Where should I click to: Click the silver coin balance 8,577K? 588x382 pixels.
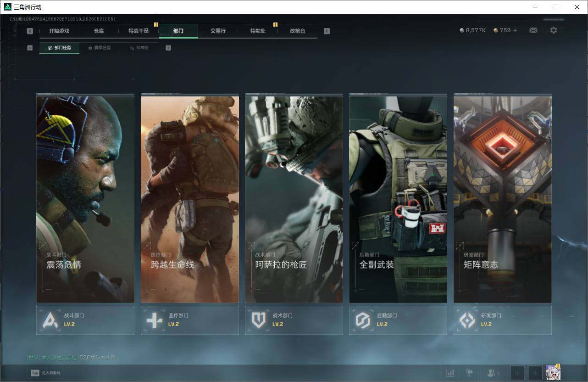click(x=473, y=30)
